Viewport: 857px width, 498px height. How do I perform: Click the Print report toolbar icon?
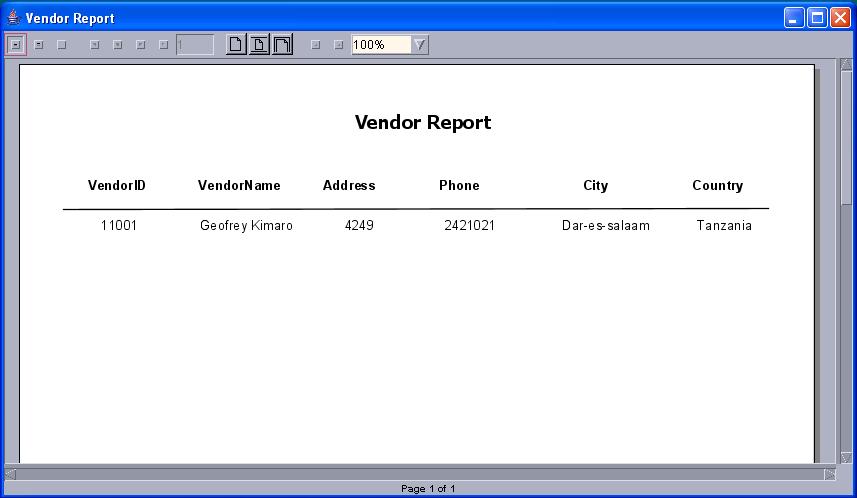(39, 45)
